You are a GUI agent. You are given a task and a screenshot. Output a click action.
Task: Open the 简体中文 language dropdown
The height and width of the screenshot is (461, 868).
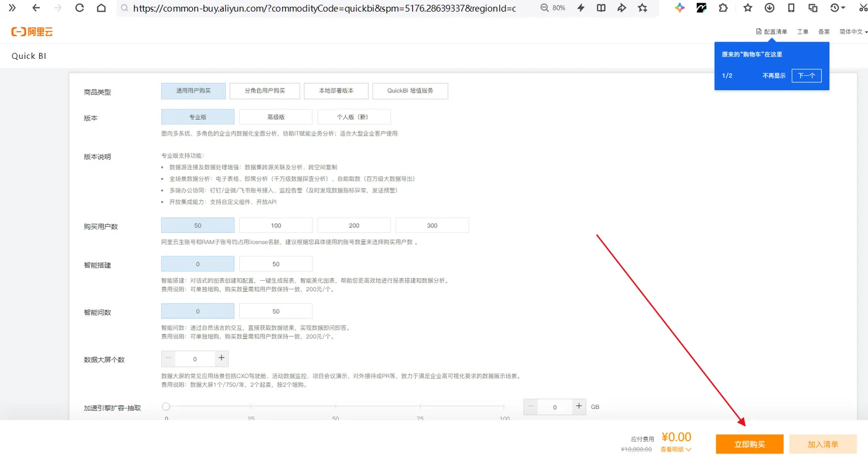853,32
